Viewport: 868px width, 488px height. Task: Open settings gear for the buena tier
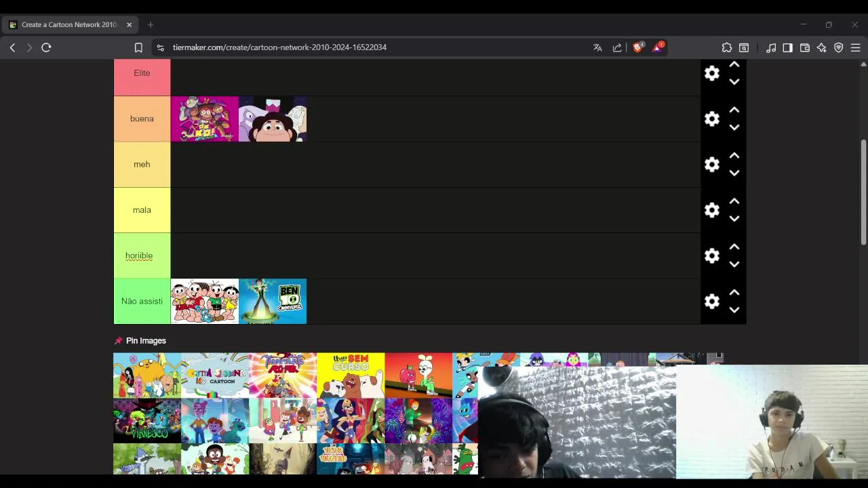click(711, 119)
